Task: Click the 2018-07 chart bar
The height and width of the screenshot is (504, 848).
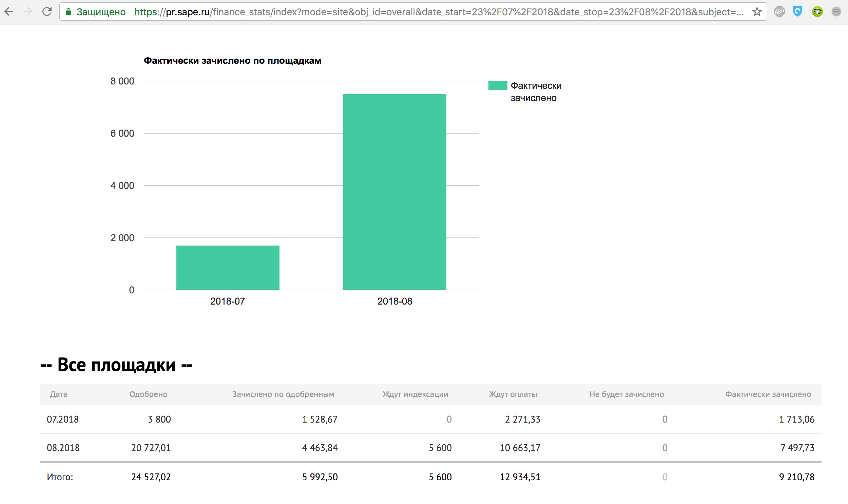Action: pyautogui.click(x=228, y=268)
